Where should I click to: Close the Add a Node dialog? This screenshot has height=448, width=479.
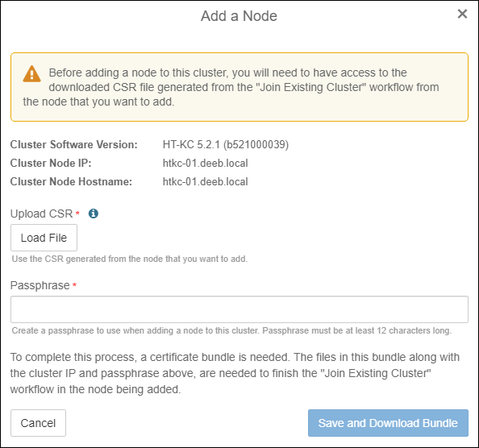pyautogui.click(x=462, y=14)
